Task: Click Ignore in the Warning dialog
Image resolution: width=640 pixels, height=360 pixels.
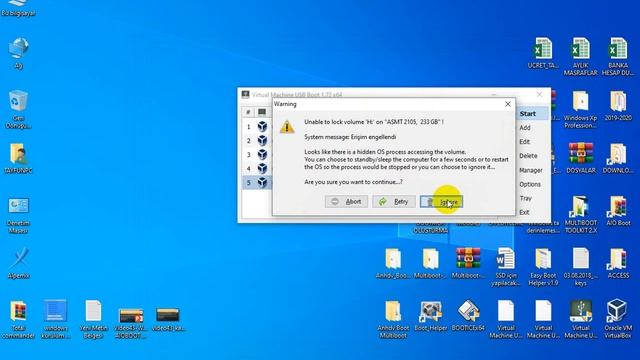Action: [441, 202]
